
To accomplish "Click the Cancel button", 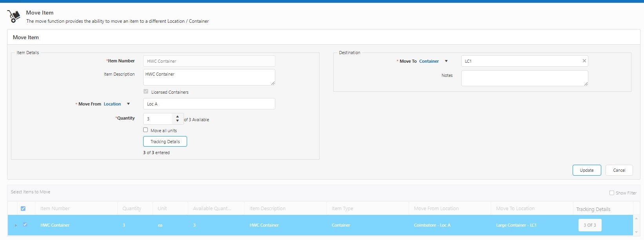I will coord(619,170).
